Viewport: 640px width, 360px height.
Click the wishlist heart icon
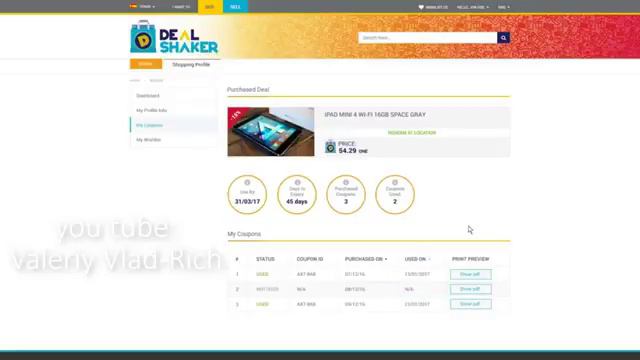pos(421,7)
